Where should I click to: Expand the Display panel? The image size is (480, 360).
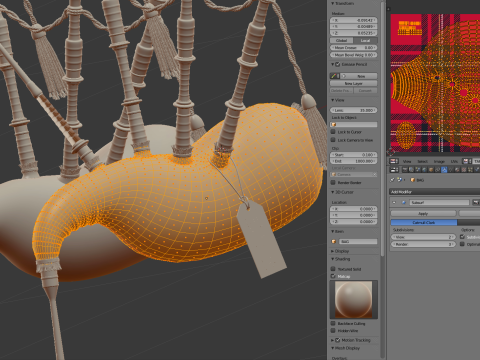(x=332, y=251)
